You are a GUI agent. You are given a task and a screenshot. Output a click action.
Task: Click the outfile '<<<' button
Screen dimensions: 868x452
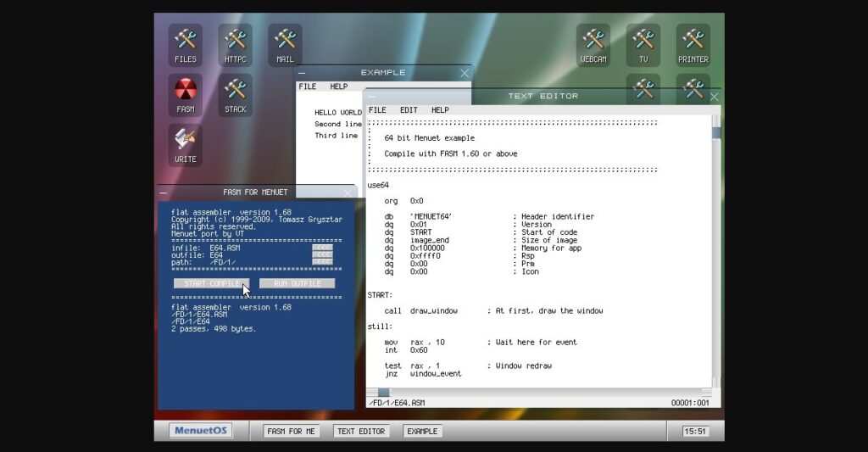pos(322,254)
